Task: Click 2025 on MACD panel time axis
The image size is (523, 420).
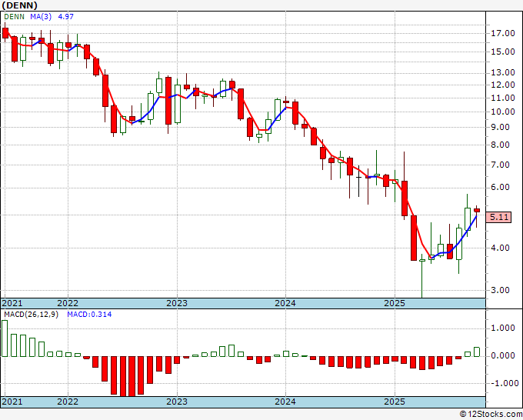Action: [395, 402]
